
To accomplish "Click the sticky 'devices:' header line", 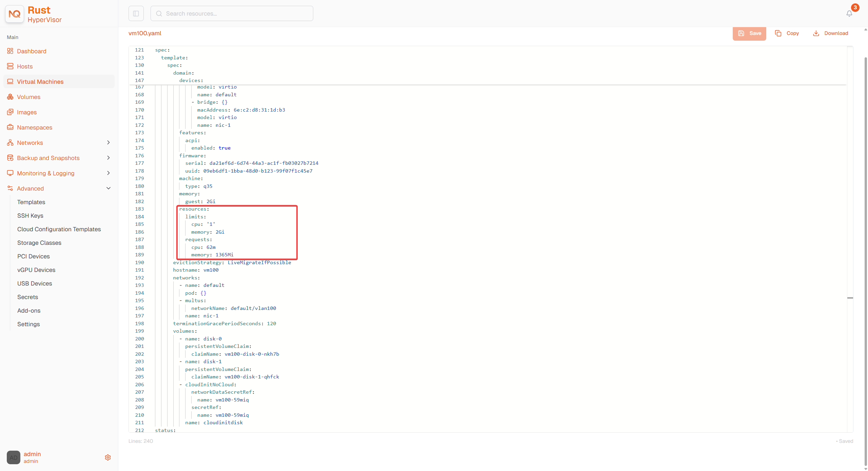I will point(191,80).
